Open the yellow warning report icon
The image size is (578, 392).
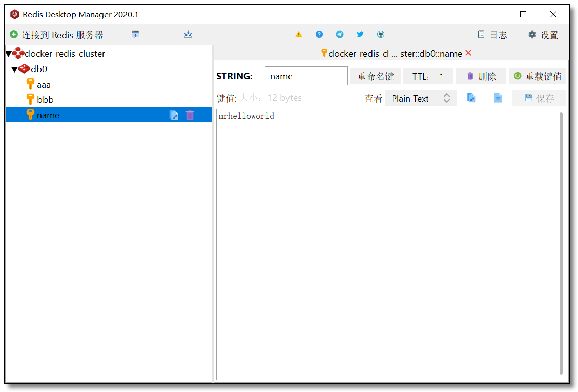pos(299,35)
